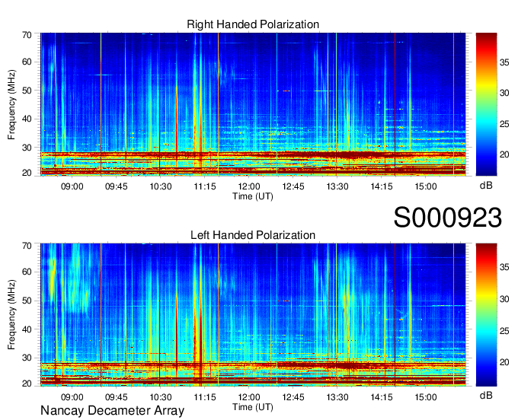Click the 40 MHz tick on upper plot
The width and height of the screenshot is (518, 420).
27,119
